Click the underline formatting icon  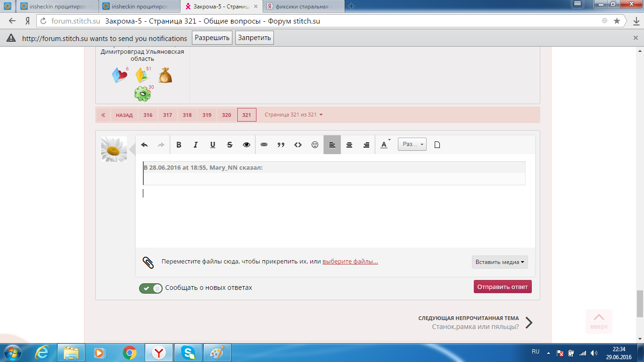click(x=213, y=145)
